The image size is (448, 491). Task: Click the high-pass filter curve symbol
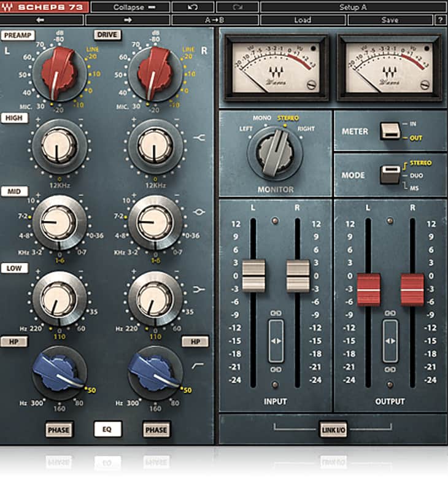[x=198, y=365]
